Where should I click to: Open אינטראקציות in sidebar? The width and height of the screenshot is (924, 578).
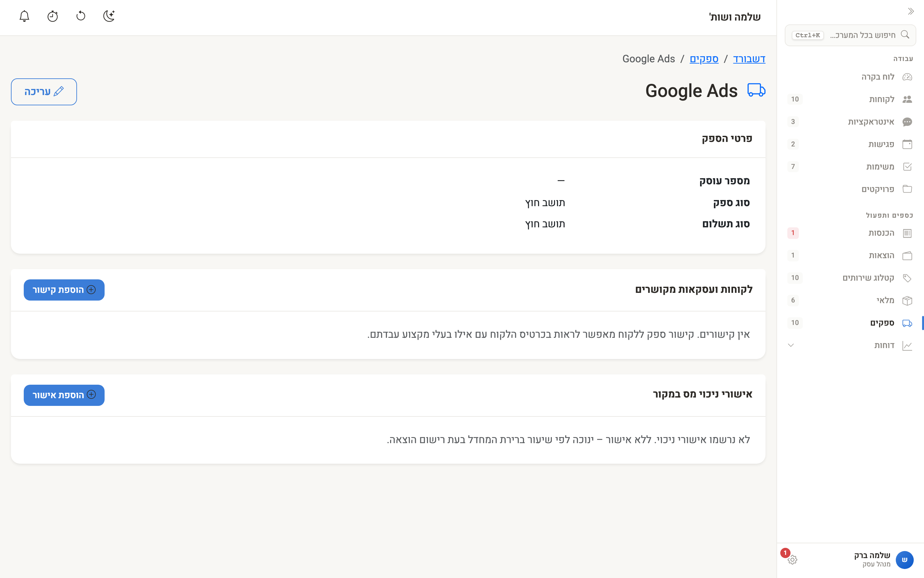tap(850, 122)
